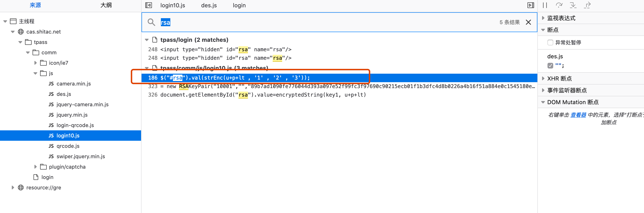644x213 pixels.
Task: Uncheck the des.js breakpoint checkbox
Action: (550, 66)
